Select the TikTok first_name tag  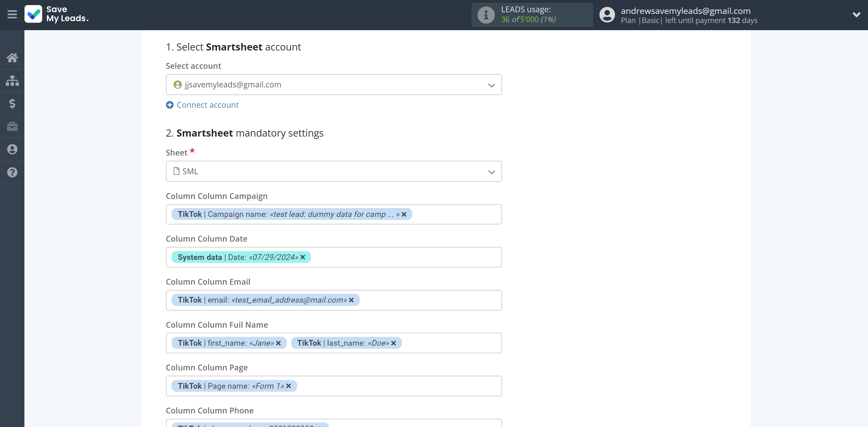pos(229,343)
